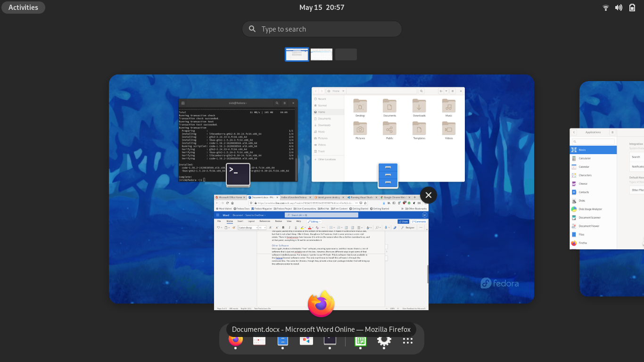This screenshot has height=362, width=644.
Task: Select Calculator in Settings applications list
Action: [x=593, y=158]
